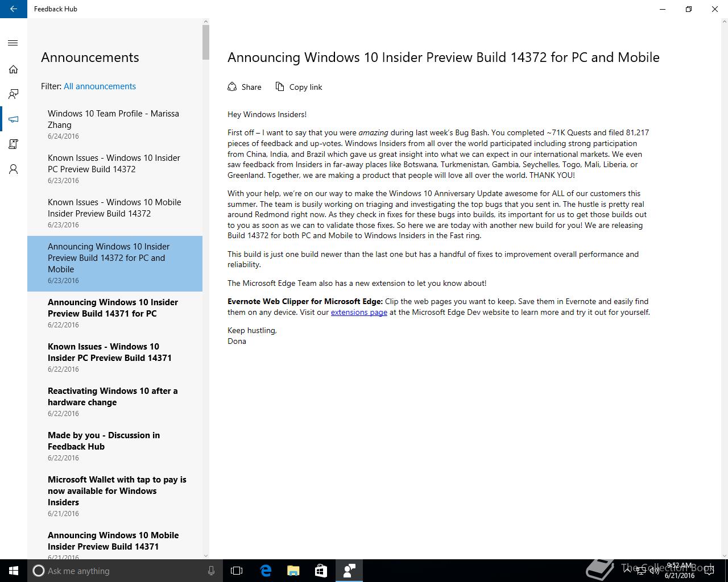Open 'Made by you - Discussion in Feedback Hub'

pyautogui.click(x=115, y=447)
